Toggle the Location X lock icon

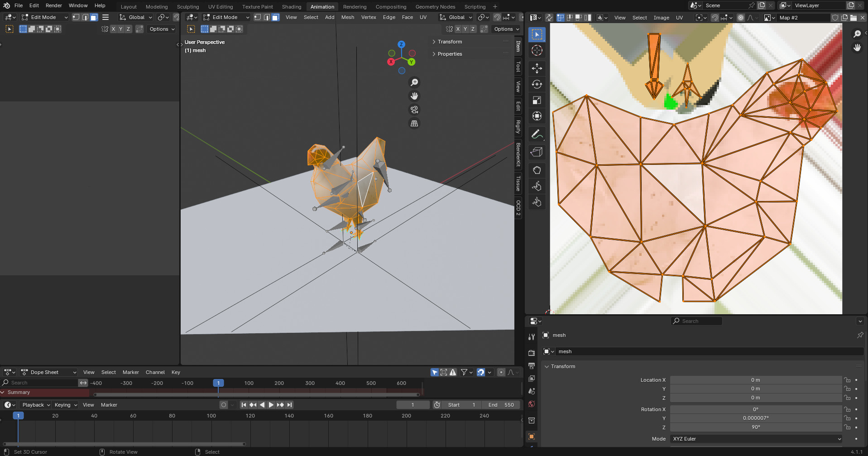[x=847, y=380]
